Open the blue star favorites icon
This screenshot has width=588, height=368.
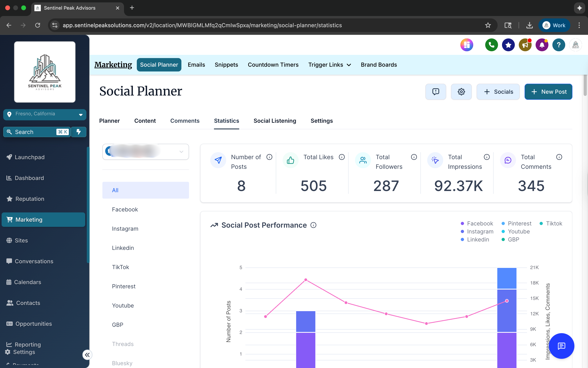tap(508, 45)
